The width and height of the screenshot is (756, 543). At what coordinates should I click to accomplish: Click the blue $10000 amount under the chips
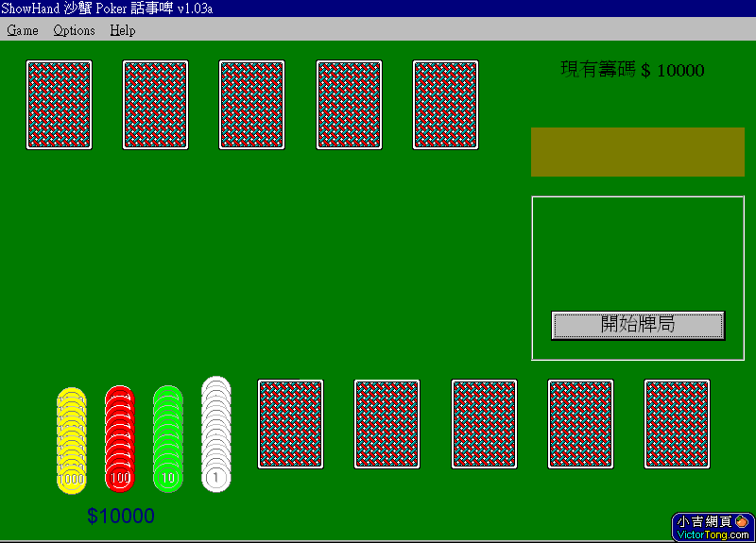tap(121, 516)
